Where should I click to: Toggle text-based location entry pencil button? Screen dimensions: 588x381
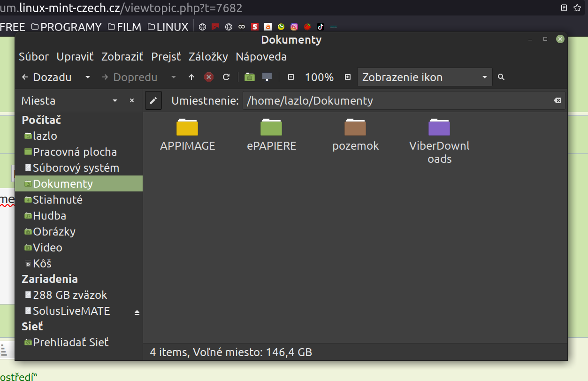(x=153, y=101)
